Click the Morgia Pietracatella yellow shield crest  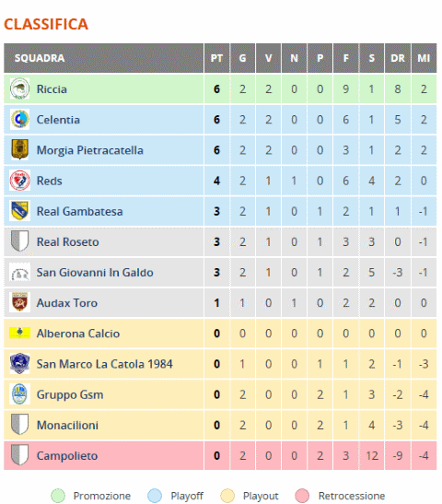[x=19, y=149]
